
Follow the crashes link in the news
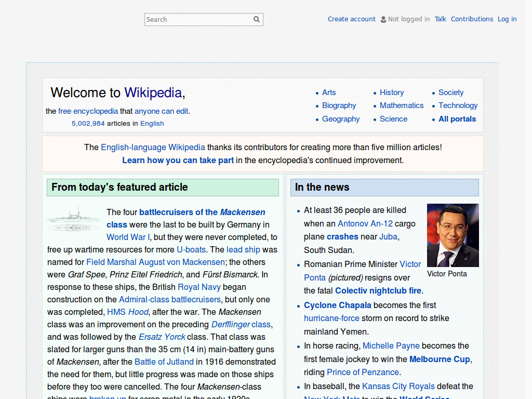click(x=342, y=236)
